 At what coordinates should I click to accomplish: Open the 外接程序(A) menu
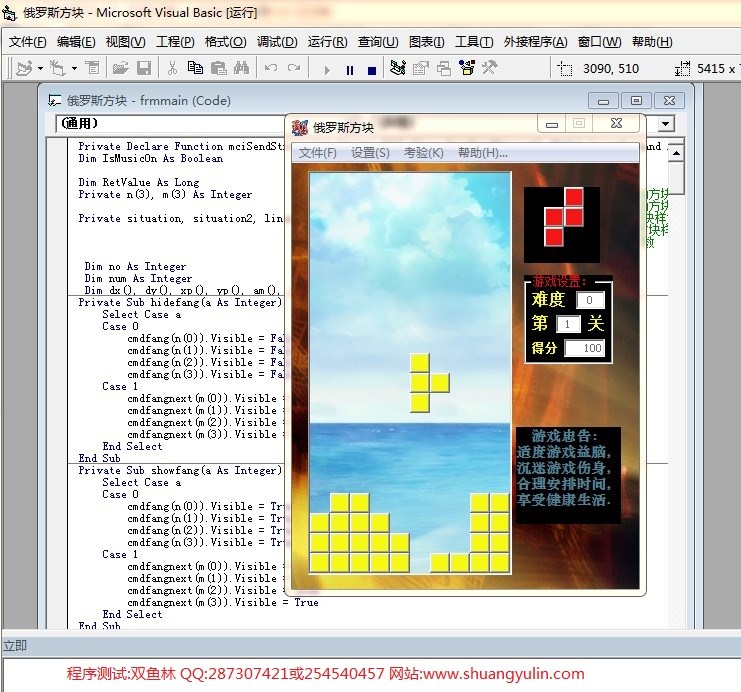click(535, 42)
